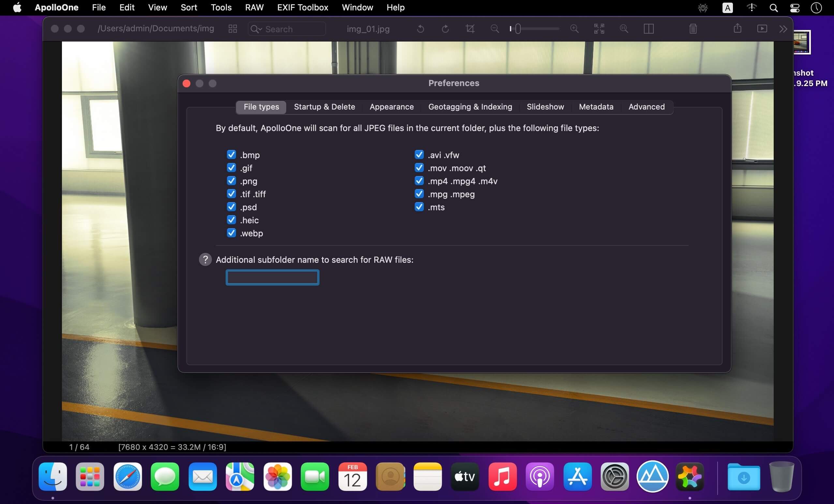Open the Sort menu
The image size is (834, 504).
[x=188, y=7]
